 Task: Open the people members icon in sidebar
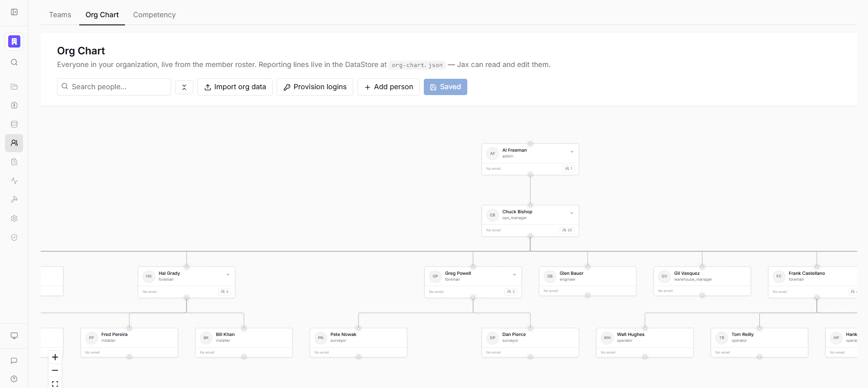point(14,143)
